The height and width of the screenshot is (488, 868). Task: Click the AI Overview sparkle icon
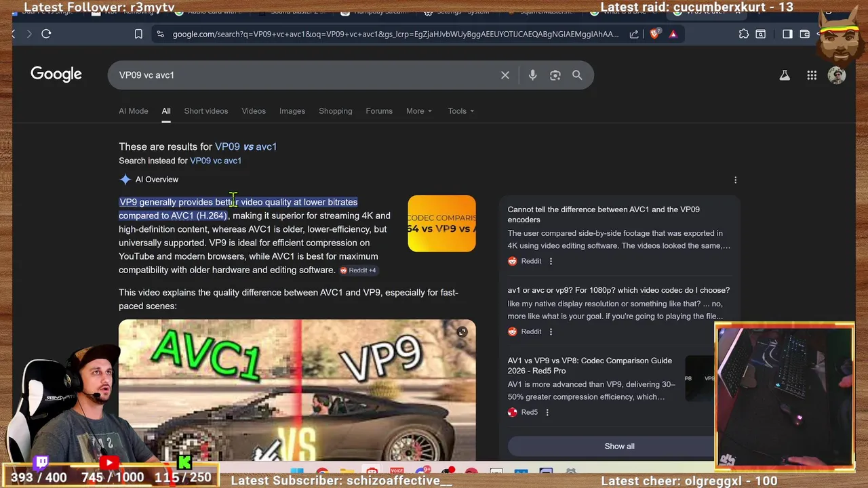tap(125, 180)
